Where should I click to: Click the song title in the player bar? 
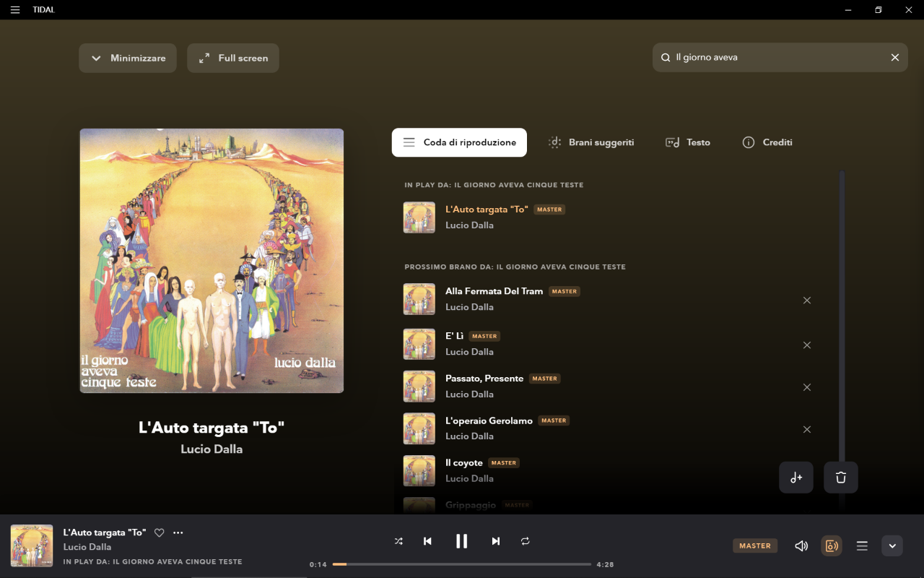click(x=105, y=532)
